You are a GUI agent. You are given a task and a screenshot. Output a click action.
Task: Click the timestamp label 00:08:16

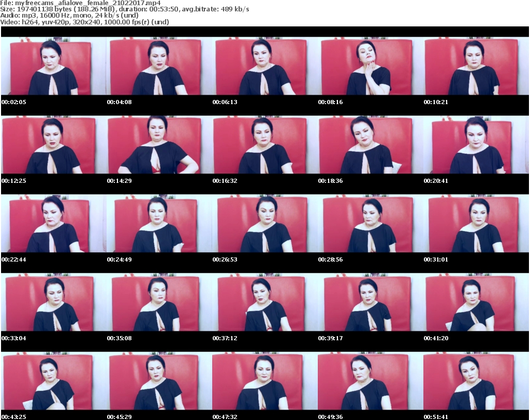(x=330, y=102)
